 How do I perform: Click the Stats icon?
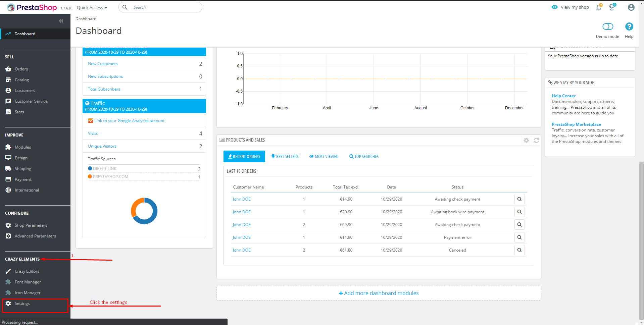tap(8, 112)
